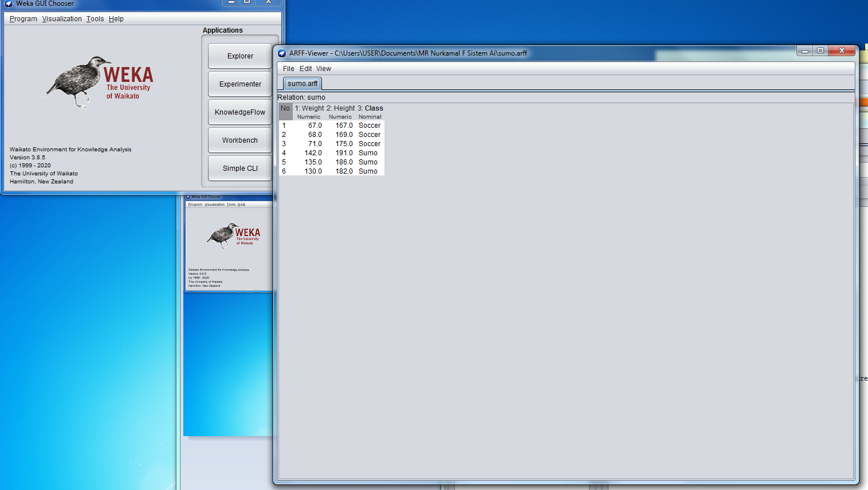Select weight cell 67.0 in row 1
This screenshot has width=868, height=490.
tap(309, 126)
